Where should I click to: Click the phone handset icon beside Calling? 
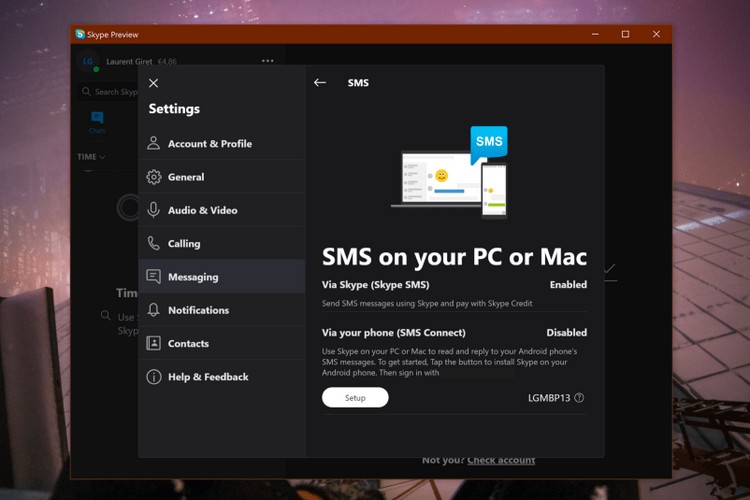(x=154, y=244)
